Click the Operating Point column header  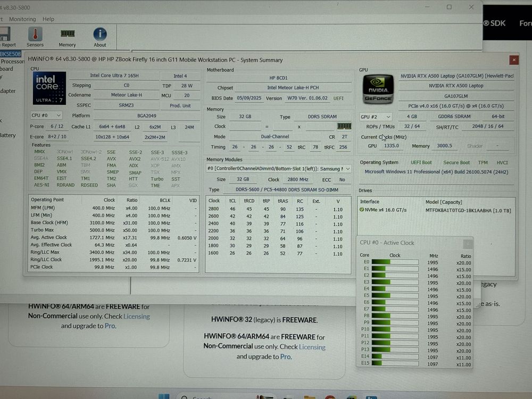coord(47,199)
